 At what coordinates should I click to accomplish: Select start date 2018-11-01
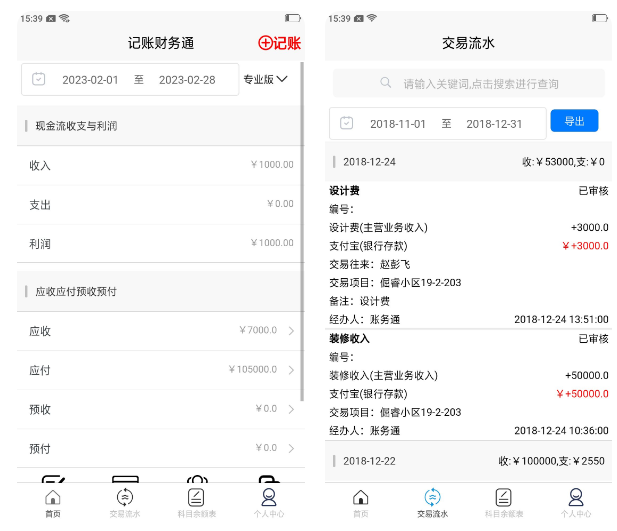(398, 124)
